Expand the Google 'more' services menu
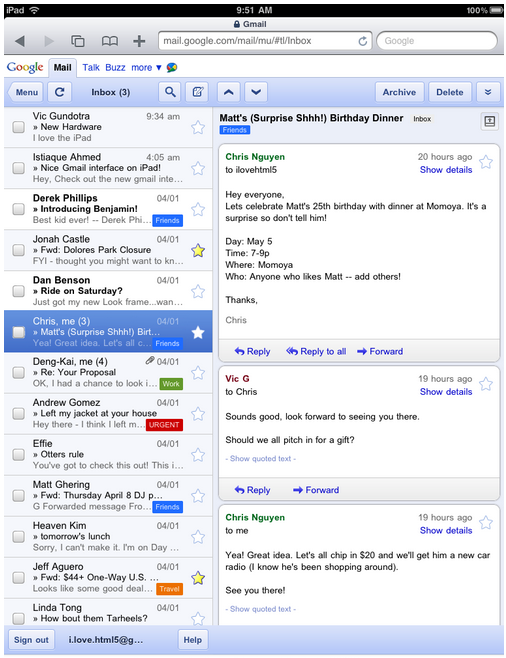This screenshot has height=658, width=506. pos(146,68)
